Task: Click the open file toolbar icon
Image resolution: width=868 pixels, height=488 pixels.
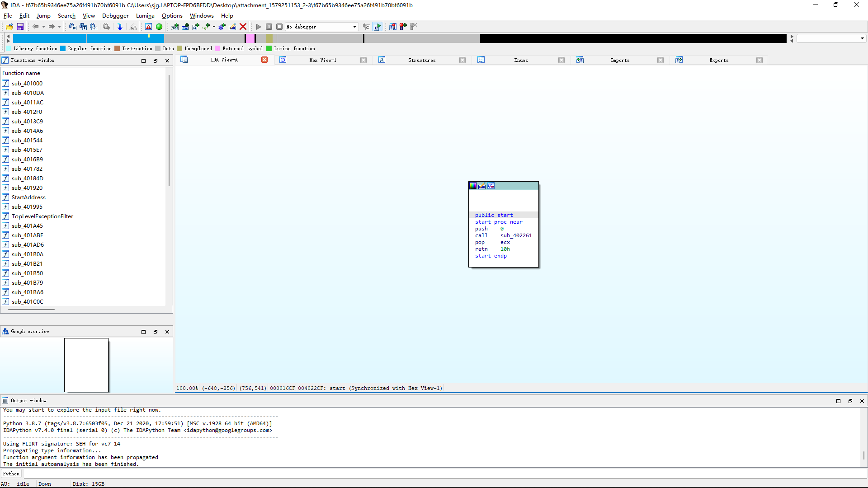Action: click(9, 27)
